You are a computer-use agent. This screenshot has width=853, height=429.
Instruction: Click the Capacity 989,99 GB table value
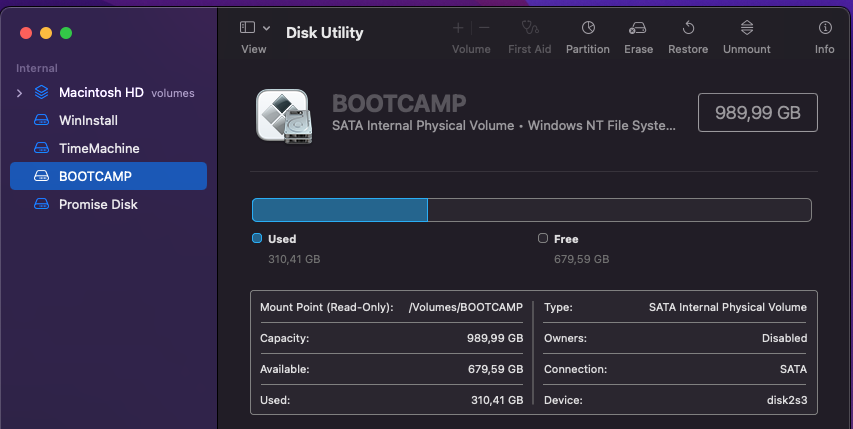[495, 338]
